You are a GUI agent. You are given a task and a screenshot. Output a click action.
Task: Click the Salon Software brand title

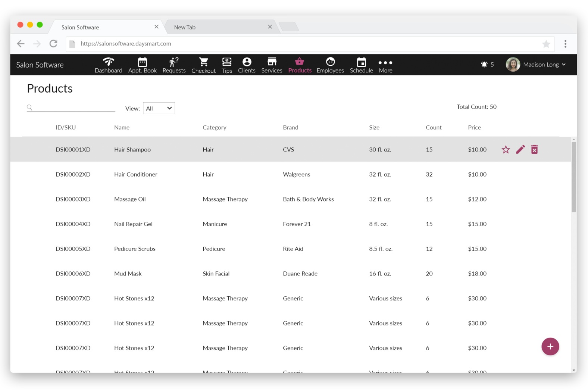click(x=40, y=65)
